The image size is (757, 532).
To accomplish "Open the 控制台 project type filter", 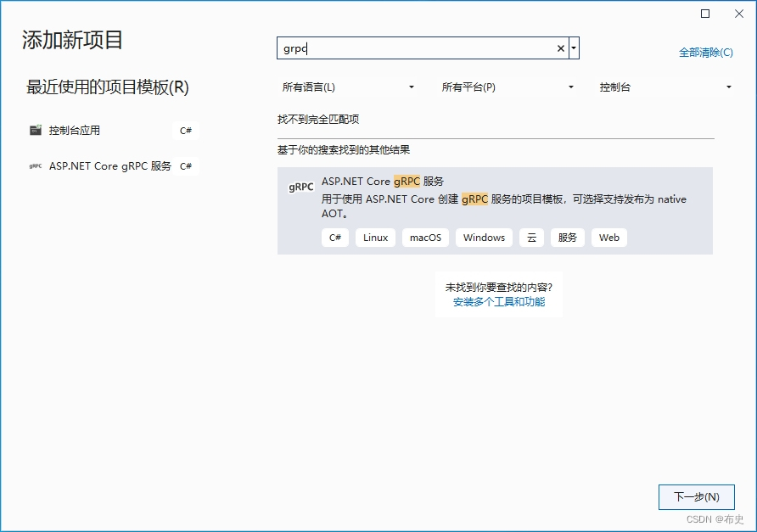I will [x=665, y=87].
